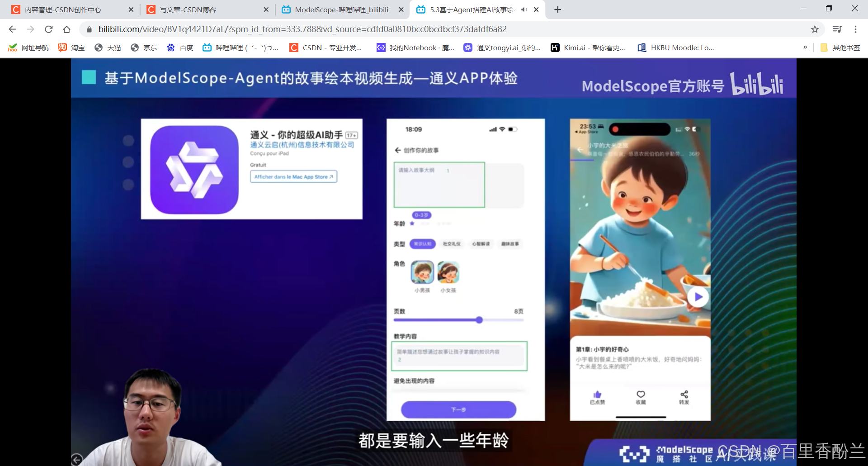Open the media control icon in toolbar
This screenshot has height=466, width=868.
pos(837,29)
